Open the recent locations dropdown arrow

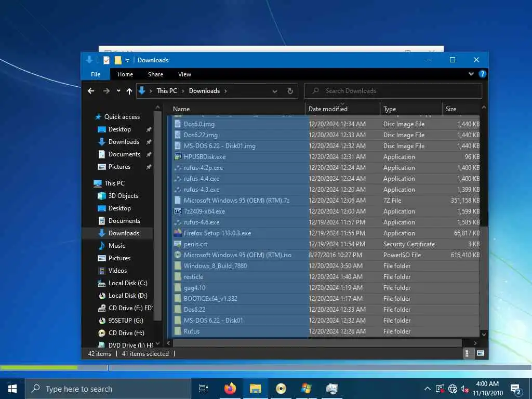[118, 91]
